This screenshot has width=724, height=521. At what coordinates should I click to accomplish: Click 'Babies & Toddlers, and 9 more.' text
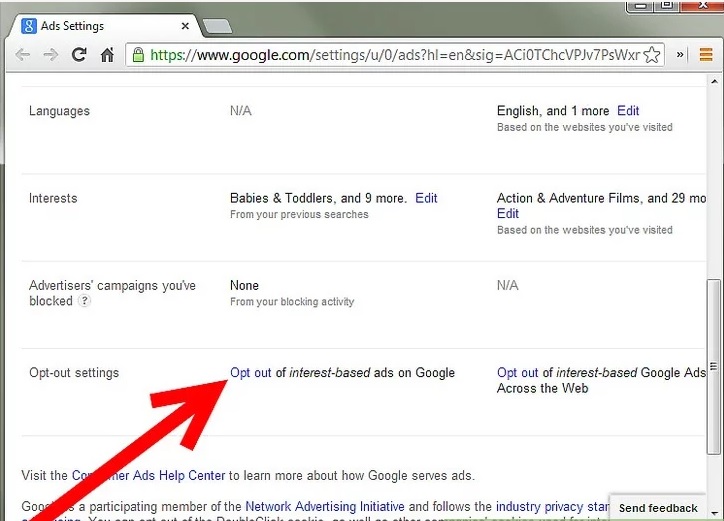pyautogui.click(x=318, y=198)
